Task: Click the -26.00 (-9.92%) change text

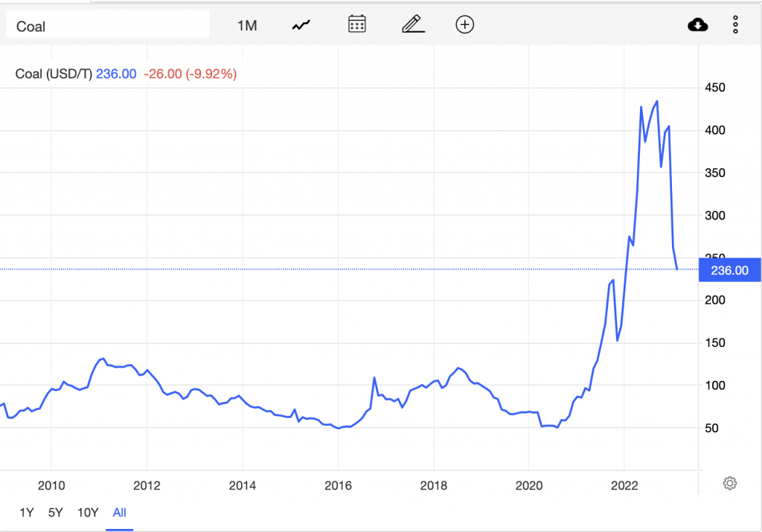Action: click(190, 74)
